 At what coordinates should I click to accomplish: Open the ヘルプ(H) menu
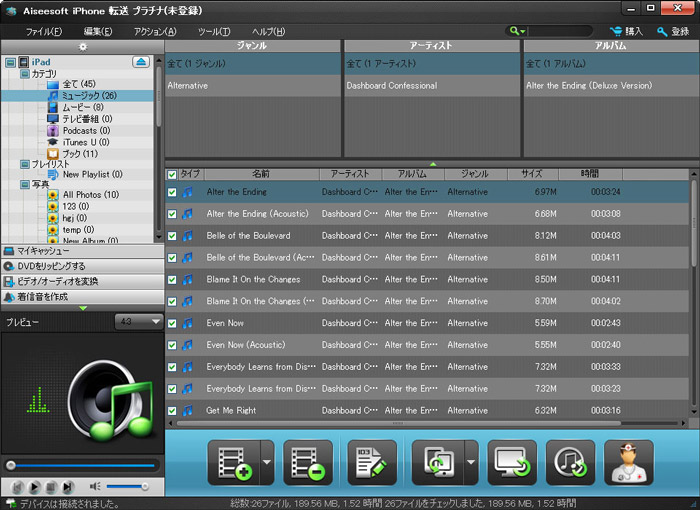268,32
